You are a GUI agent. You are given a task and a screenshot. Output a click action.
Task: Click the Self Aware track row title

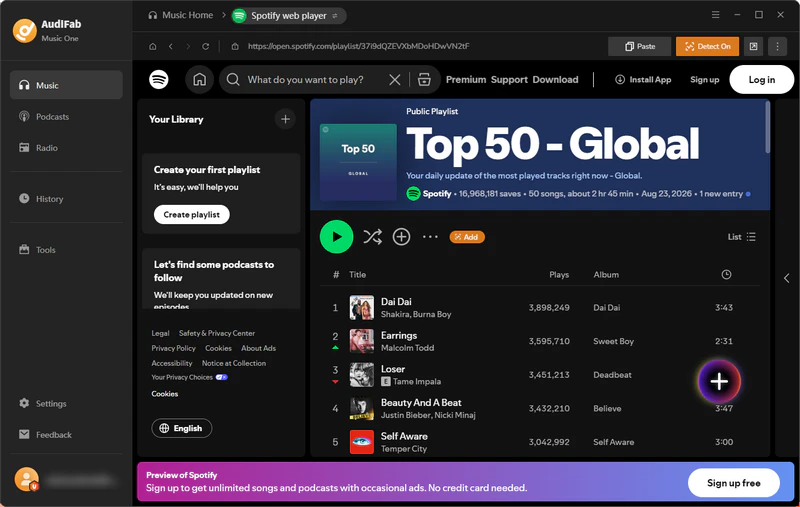(404, 436)
